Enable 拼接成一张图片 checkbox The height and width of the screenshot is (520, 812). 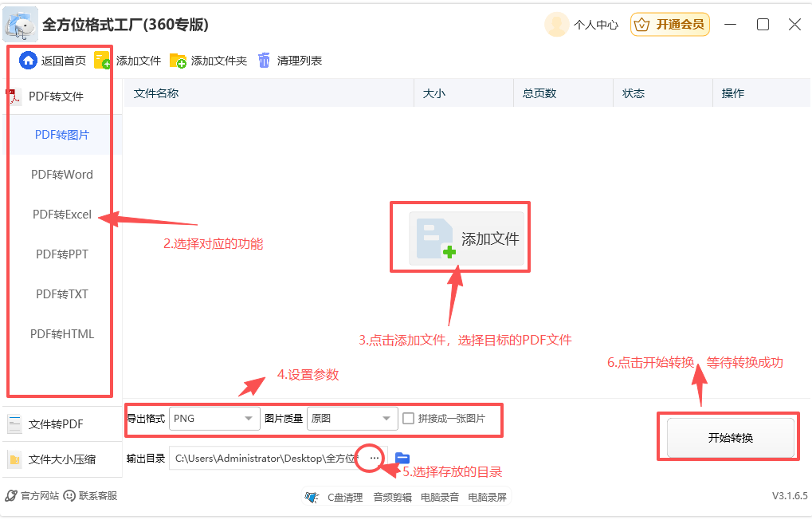click(409, 419)
